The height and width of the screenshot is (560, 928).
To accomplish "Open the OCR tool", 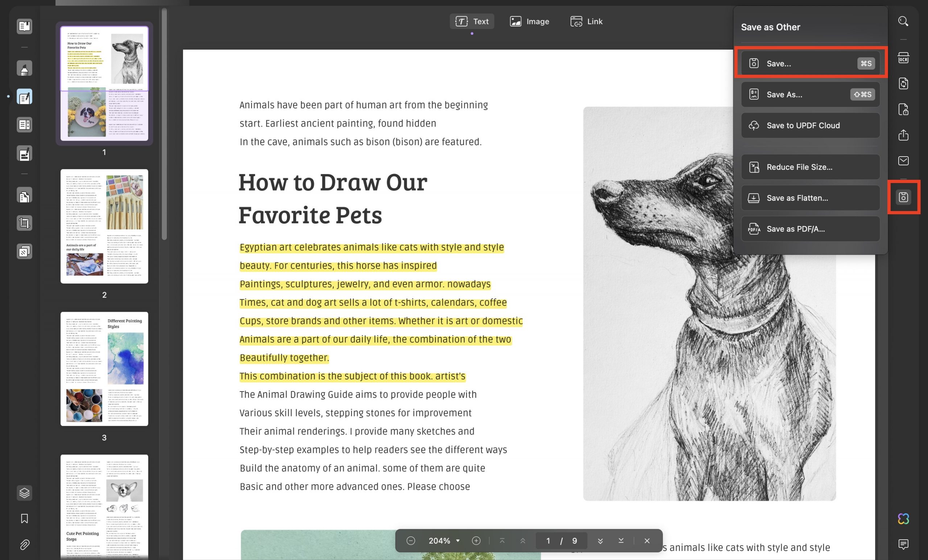I will (903, 57).
